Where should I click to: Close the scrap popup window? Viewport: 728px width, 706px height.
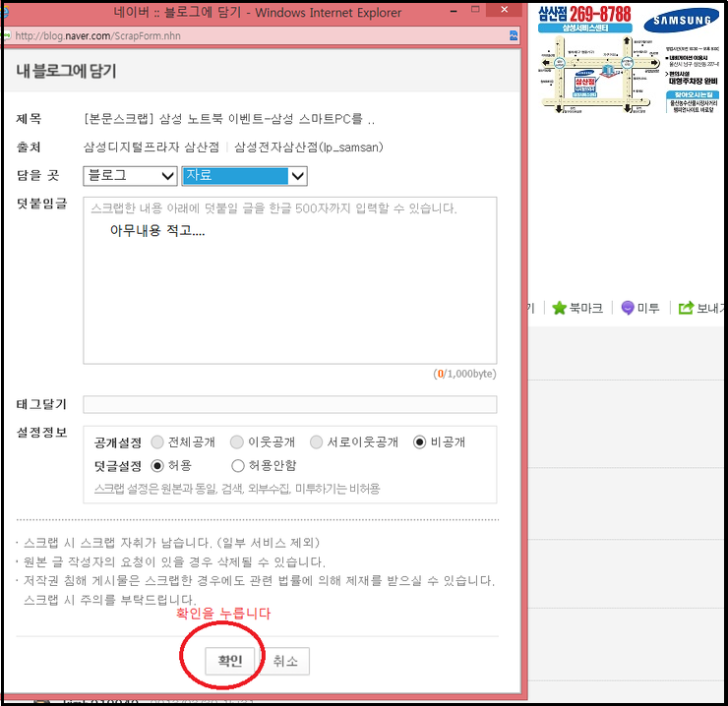click(x=505, y=9)
